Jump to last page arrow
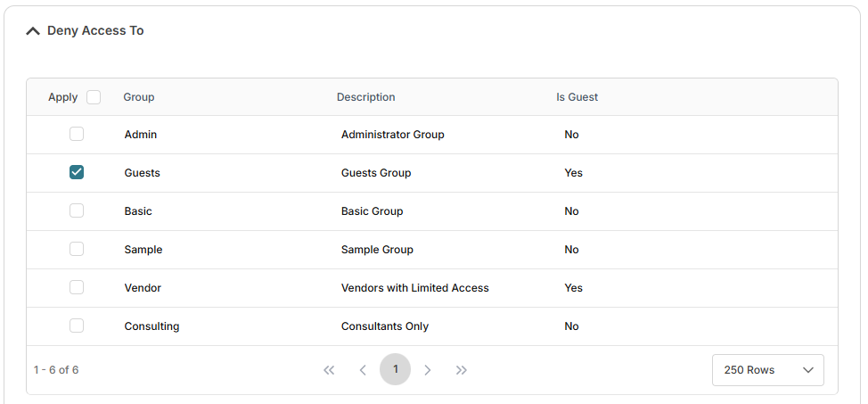Viewport: 868px width, 404px height. click(462, 370)
